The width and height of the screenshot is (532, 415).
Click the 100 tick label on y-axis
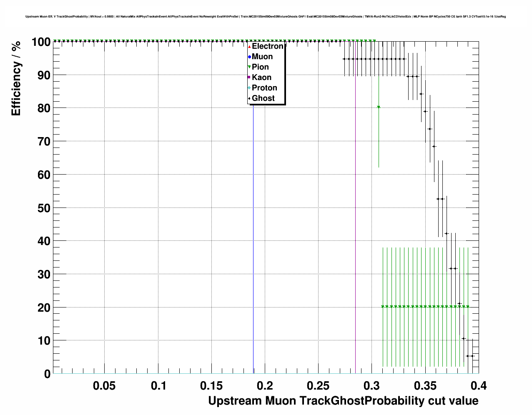(x=41, y=42)
